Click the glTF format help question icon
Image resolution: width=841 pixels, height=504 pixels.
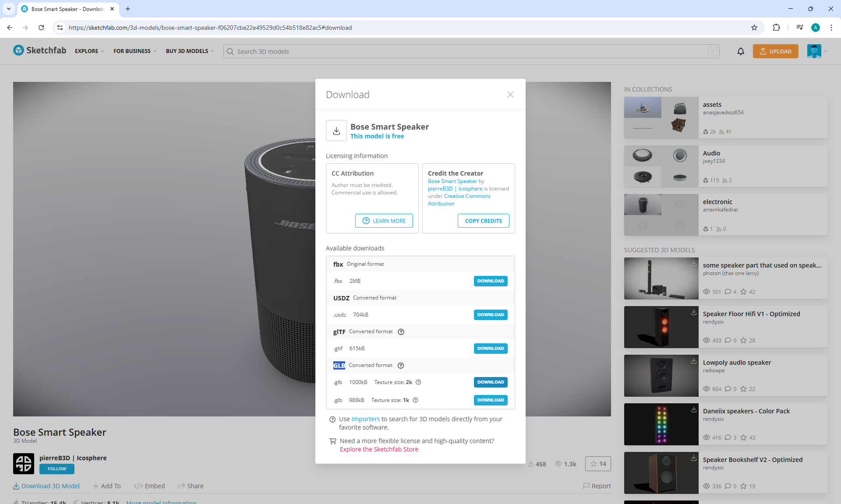coord(401,332)
